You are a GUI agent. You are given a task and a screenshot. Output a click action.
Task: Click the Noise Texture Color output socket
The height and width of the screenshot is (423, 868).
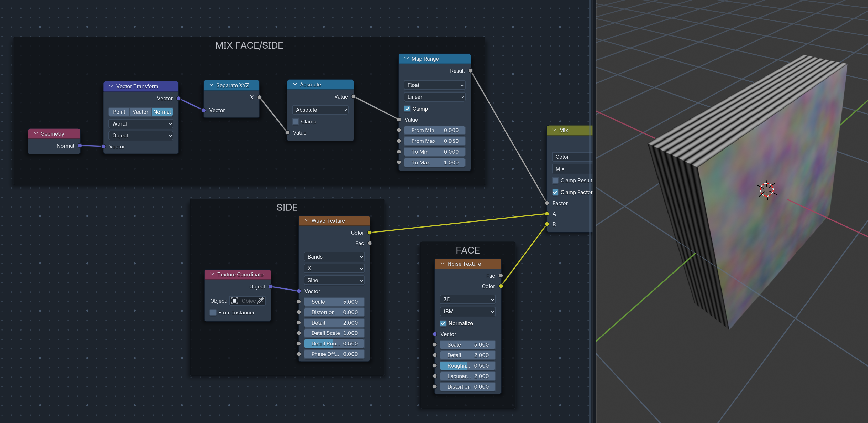pyautogui.click(x=501, y=286)
